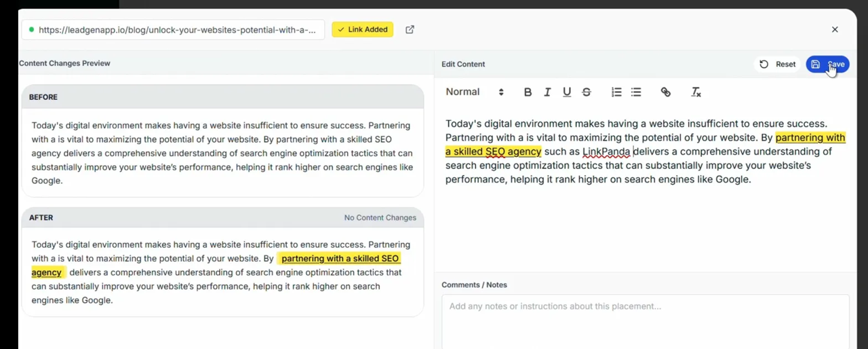Viewport: 868px width, 349px height.
Task: Select the leadgenapp.io blog URL field
Action: pos(176,30)
